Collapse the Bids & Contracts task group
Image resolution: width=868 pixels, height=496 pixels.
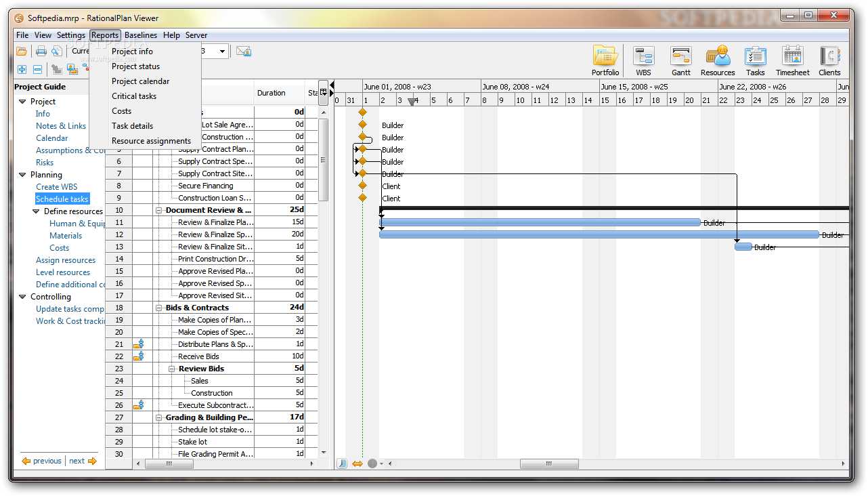point(159,308)
